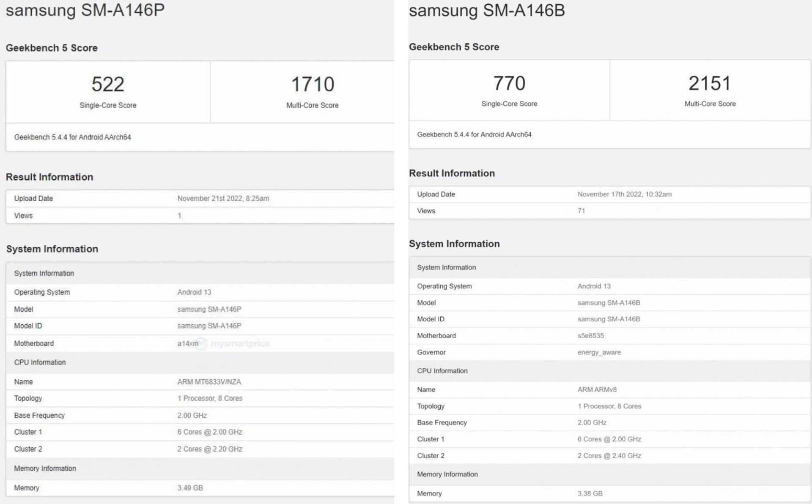
Task: Select the 2151 multi-core score
Action: point(710,83)
